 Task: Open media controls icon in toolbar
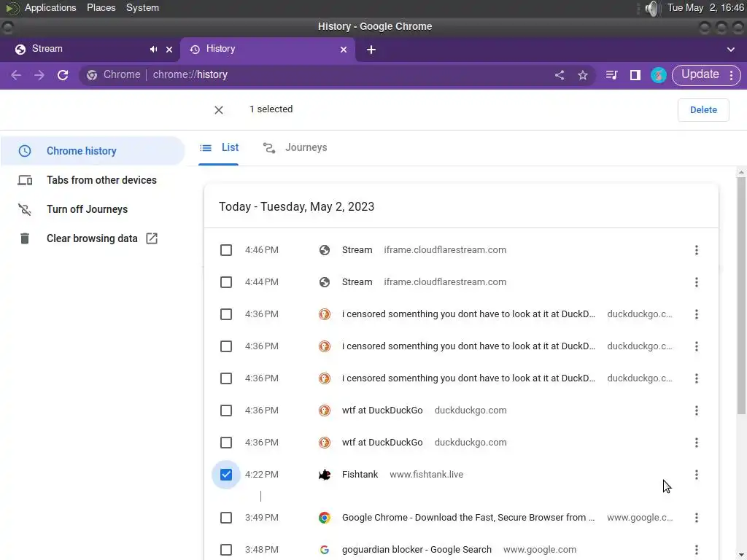click(612, 75)
